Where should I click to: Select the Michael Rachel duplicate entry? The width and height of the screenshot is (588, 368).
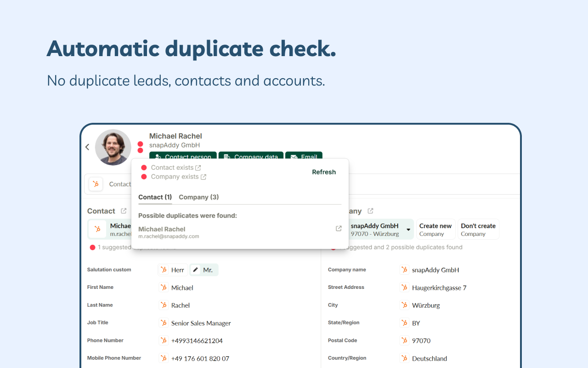240,232
